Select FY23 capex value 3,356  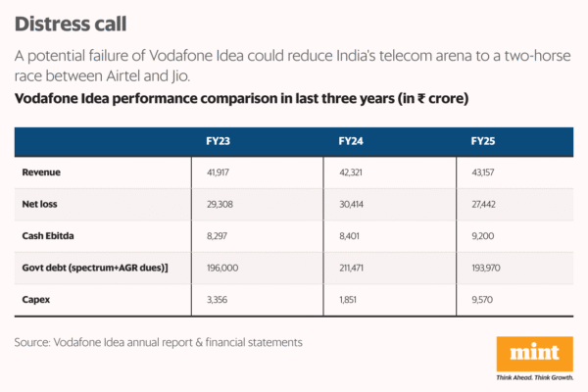(x=217, y=299)
